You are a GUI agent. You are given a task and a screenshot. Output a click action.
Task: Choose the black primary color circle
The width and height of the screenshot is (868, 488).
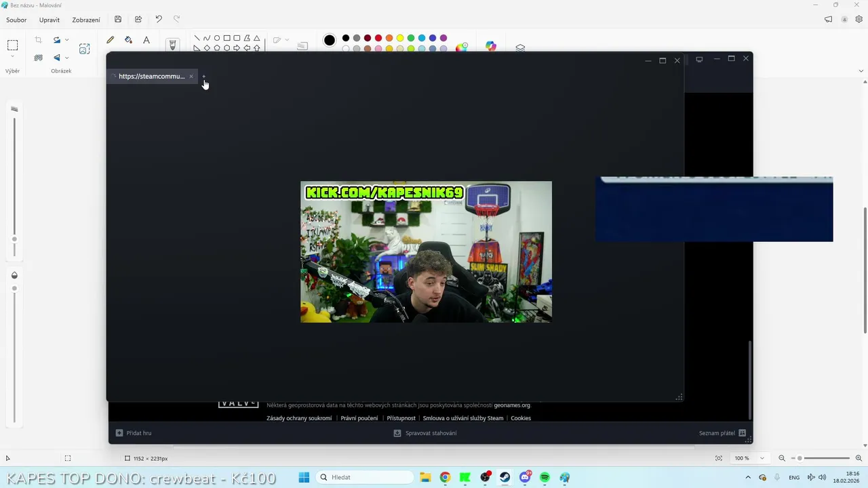(x=330, y=40)
